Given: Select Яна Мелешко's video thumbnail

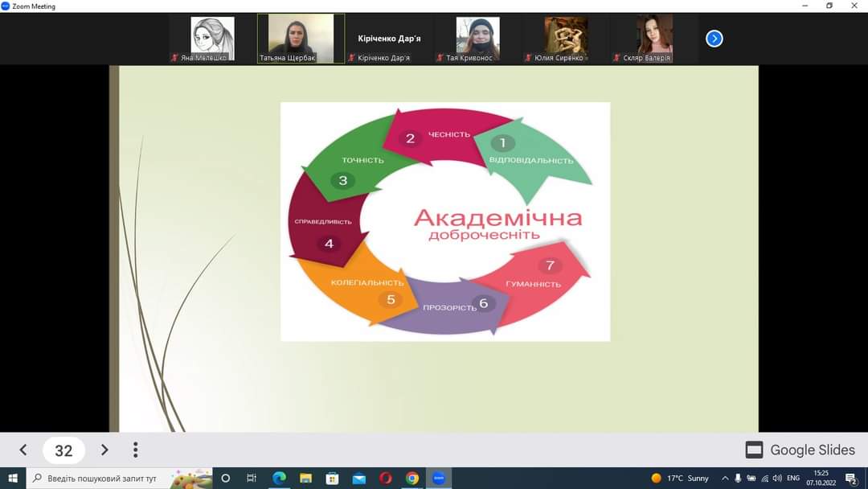Looking at the screenshot, I should click(x=212, y=38).
